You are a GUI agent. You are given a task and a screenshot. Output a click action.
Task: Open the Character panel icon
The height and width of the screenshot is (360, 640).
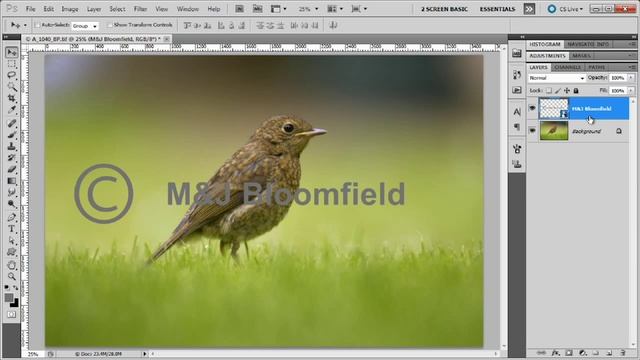(x=517, y=111)
